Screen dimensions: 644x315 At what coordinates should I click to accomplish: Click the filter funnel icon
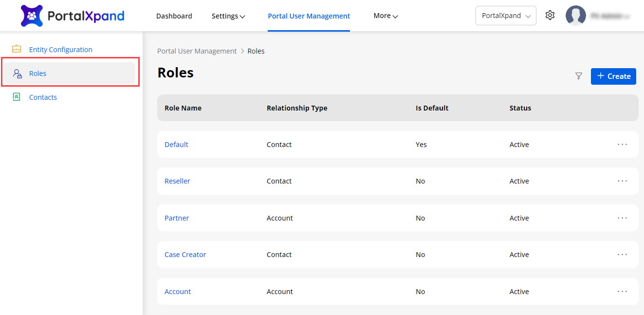click(579, 76)
